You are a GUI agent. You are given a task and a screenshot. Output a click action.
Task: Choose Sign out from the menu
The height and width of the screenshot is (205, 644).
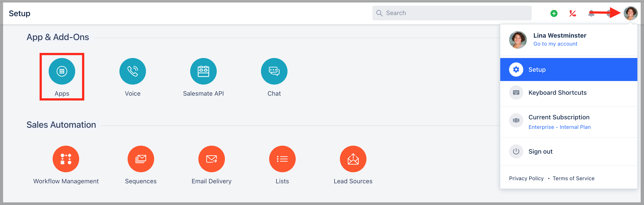coord(569,151)
